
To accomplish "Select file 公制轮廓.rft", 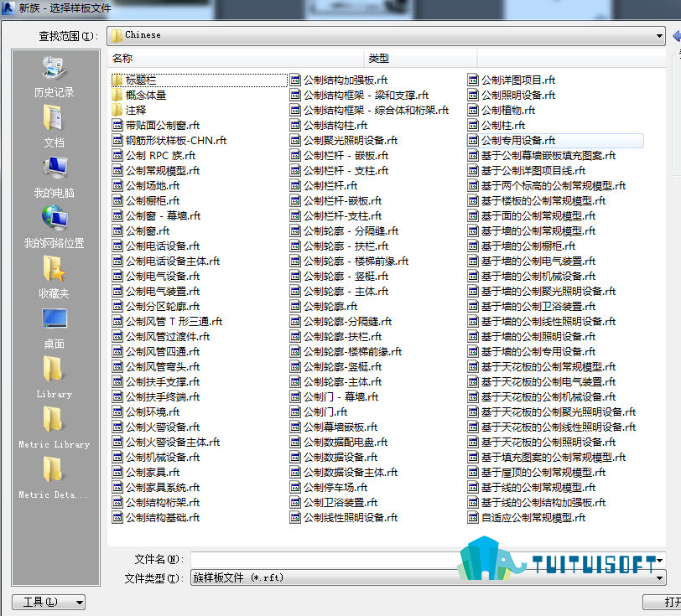I will pyautogui.click(x=324, y=307).
